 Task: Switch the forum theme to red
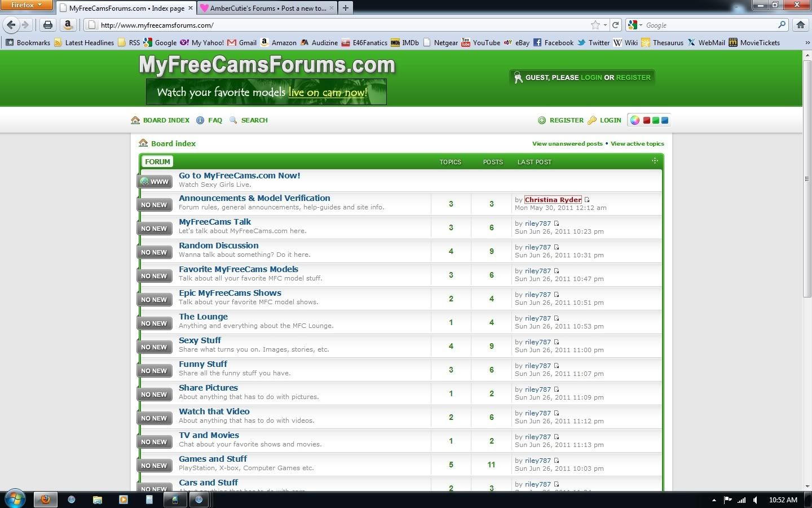click(647, 120)
